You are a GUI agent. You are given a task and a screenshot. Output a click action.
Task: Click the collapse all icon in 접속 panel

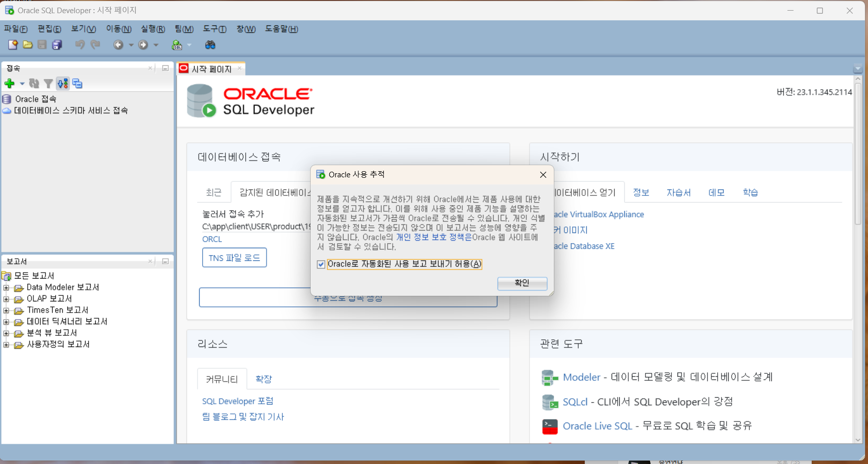[77, 84]
